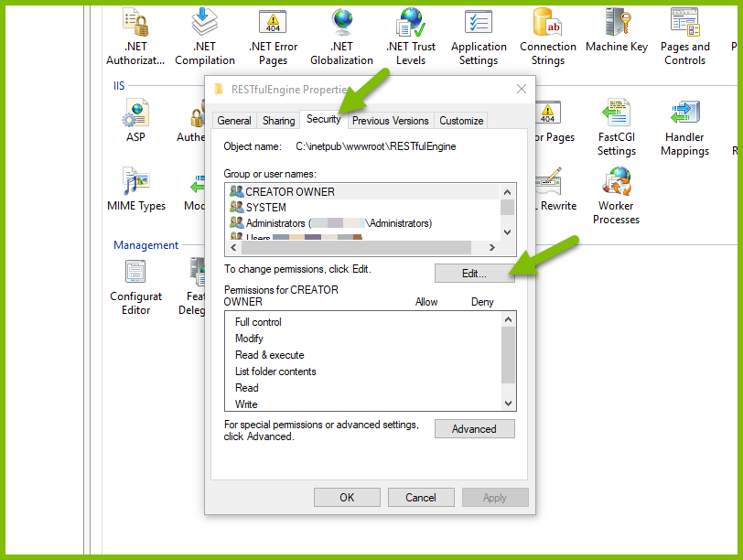
Task: Click right arrow of user list scrollbar
Action: coord(492,247)
